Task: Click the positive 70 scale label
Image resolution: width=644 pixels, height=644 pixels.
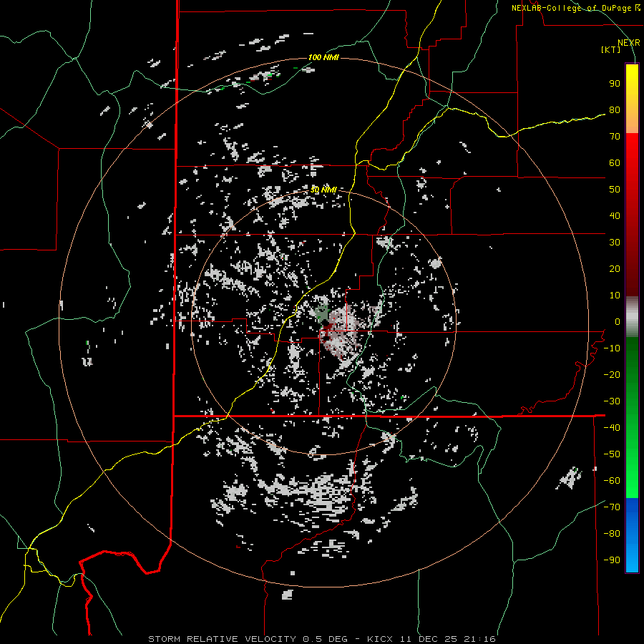Action: click(615, 137)
